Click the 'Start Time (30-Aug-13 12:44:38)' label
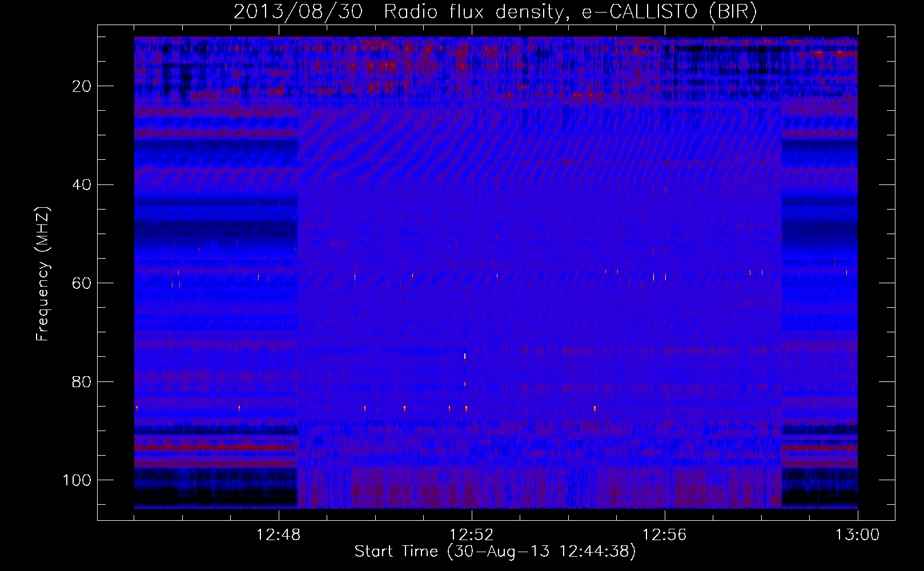Image resolution: width=924 pixels, height=571 pixels. click(x=495, y=552)
